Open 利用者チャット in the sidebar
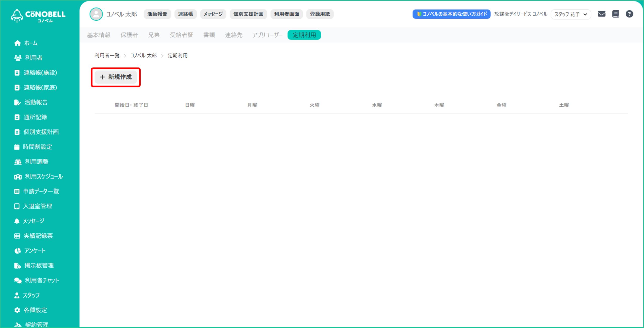Image resolution: width=644 pixels, height=328 pixels. [x=36, y=280]
